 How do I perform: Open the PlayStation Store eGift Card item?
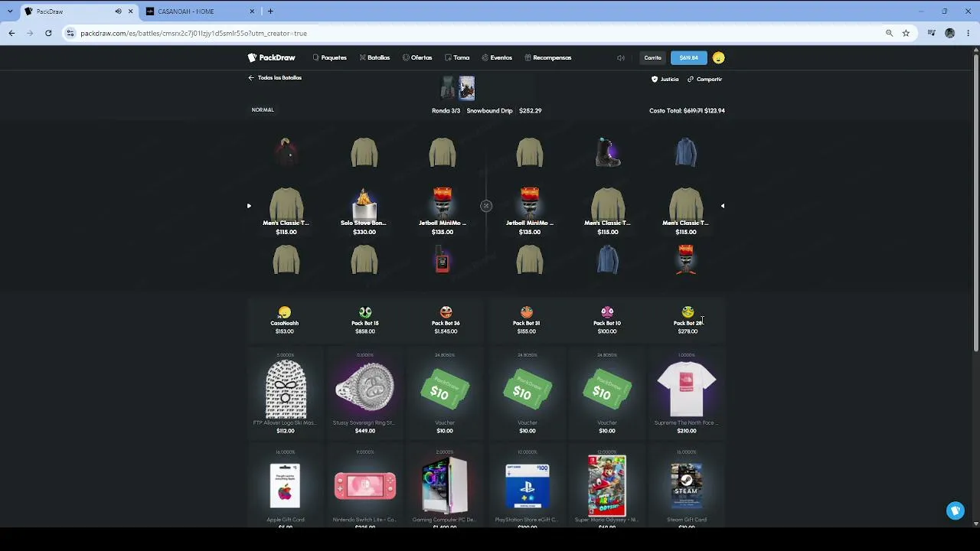528,487
